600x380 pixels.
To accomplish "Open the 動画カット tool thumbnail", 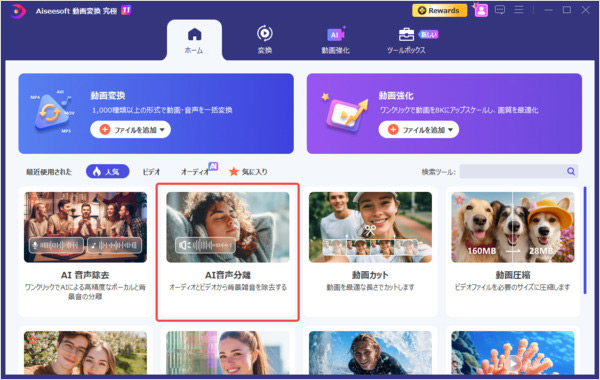I will pyautogui.click(x=370, y=227).
